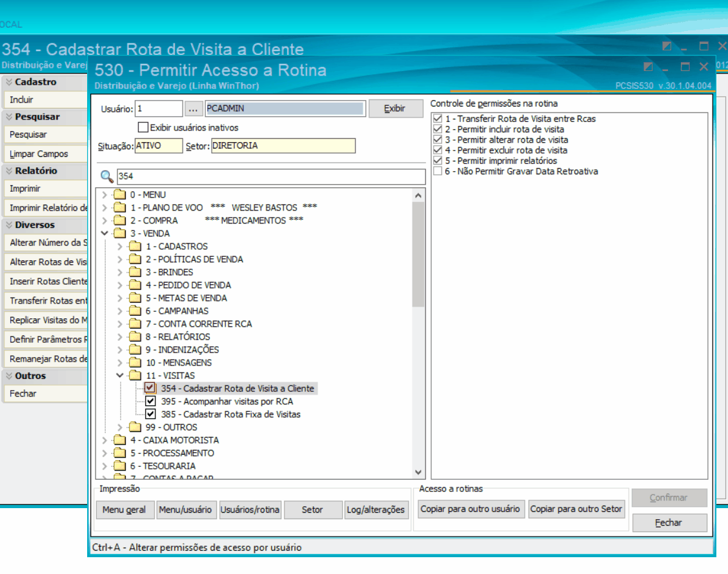Click restore icon in window 354 title bar
The width and height of the screenshot is (728, 574).
click(x=667, y=46)
